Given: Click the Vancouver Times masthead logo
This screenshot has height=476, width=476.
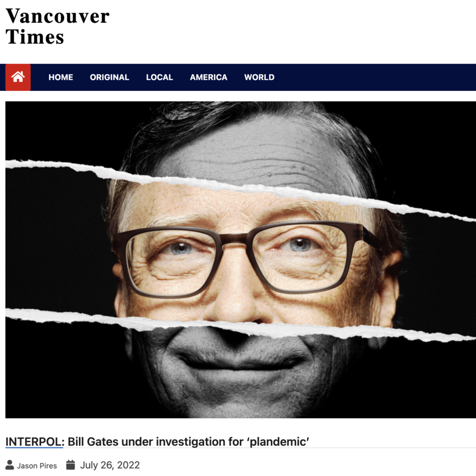Looking at the screenshot, I should coord(58,26).
